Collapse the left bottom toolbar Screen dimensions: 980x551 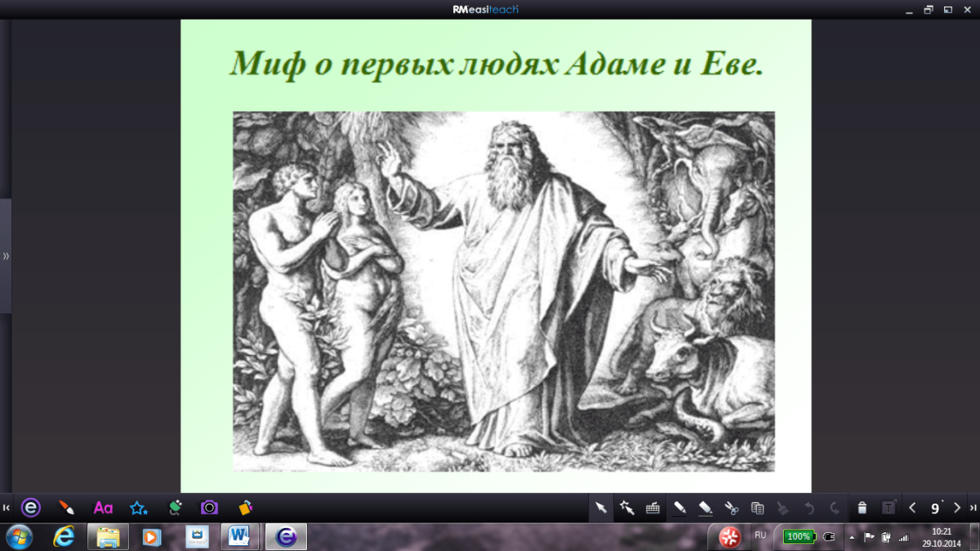point(7,508)
